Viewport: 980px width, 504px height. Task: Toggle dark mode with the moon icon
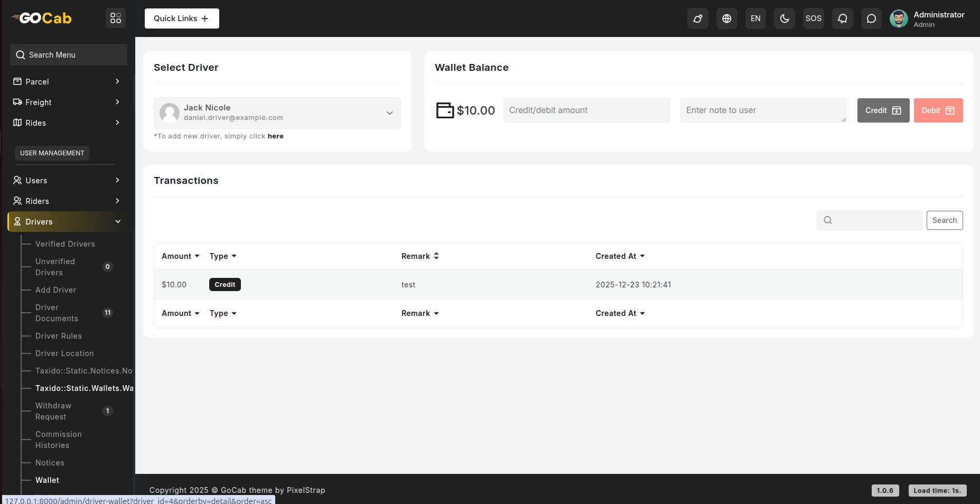coord(785,18)
